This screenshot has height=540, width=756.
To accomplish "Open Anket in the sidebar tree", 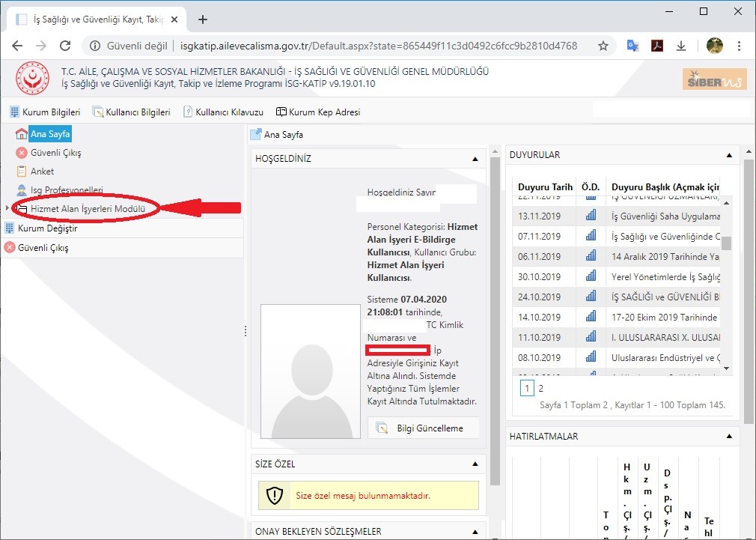I will pyautogui.click(x=42, y=172).
